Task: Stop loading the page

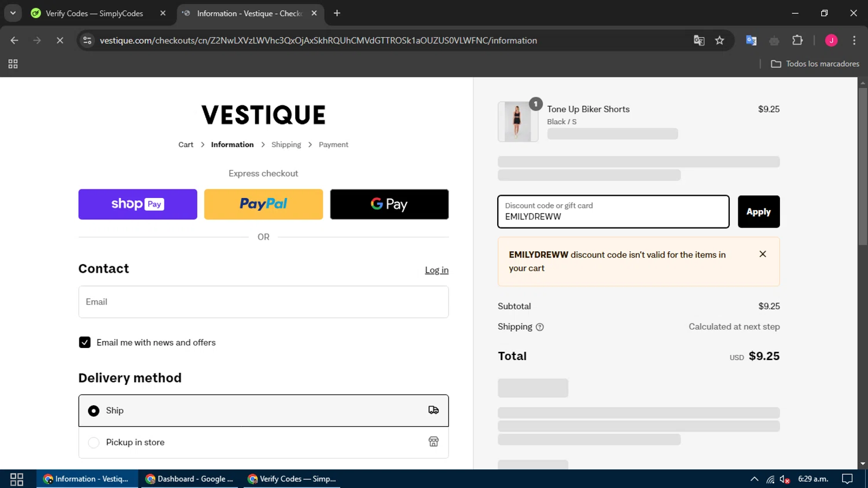Action: tap(60, 41)
